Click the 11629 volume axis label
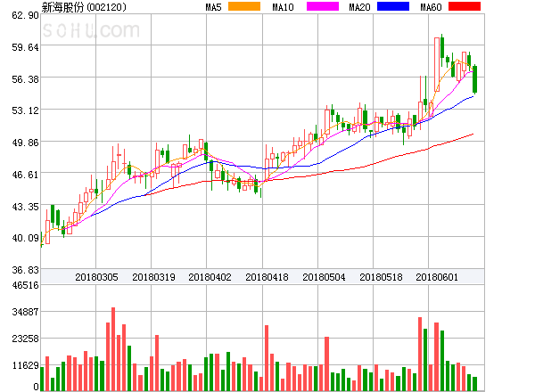535x392 pixels. pos(25,366)
